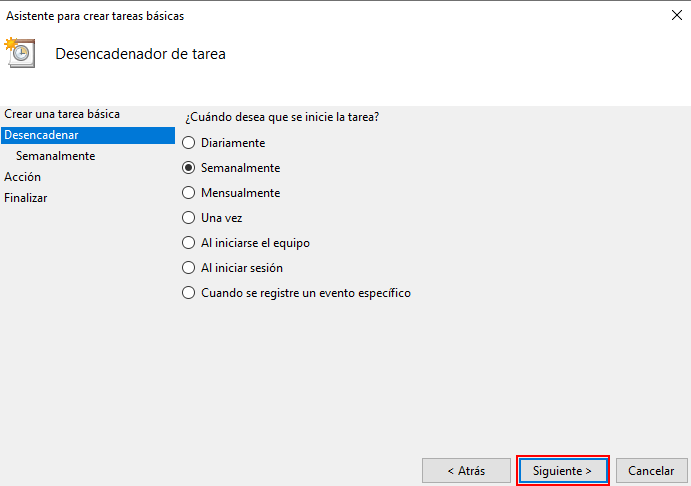Jump to the Acción step
Viewport: 691px width, 486px height.
(x=23, y=177)
